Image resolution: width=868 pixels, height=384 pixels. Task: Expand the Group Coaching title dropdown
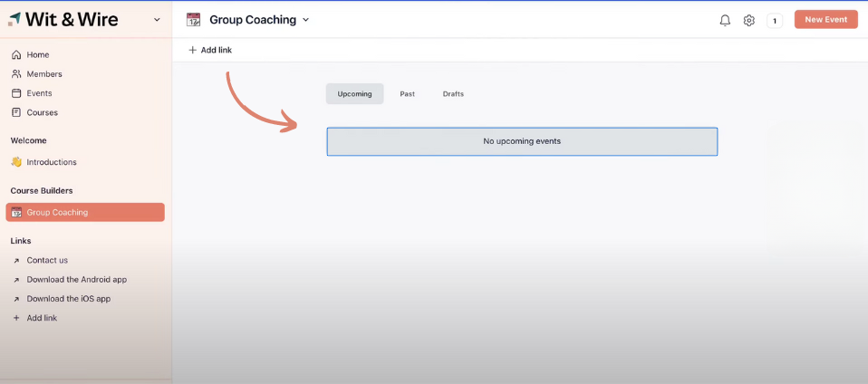click(x=305, y=20)
